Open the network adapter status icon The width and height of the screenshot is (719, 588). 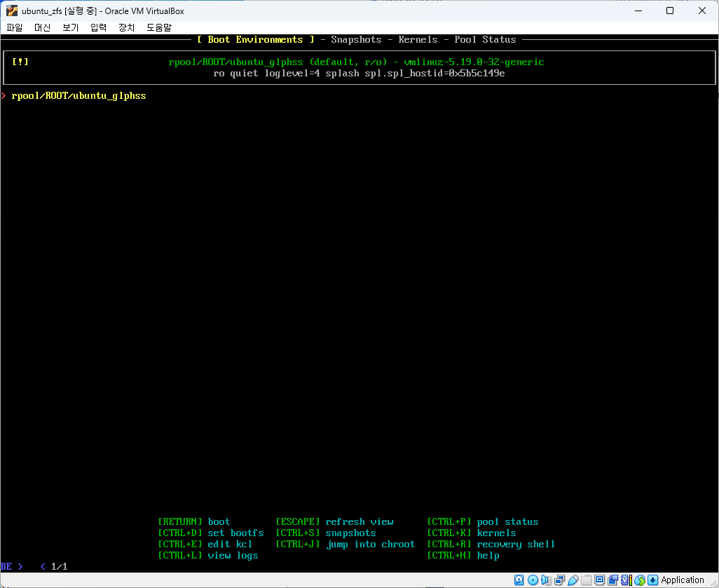(559, 580)
